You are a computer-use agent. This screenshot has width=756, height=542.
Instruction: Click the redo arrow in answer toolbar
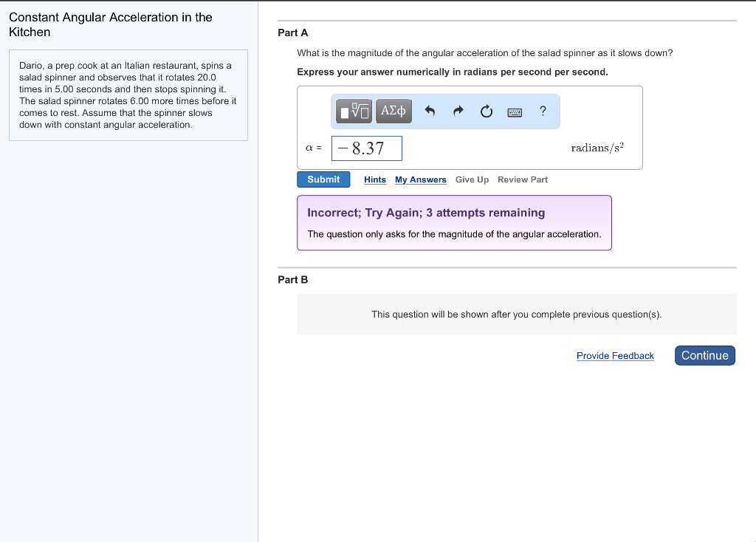tap(458, 112)
